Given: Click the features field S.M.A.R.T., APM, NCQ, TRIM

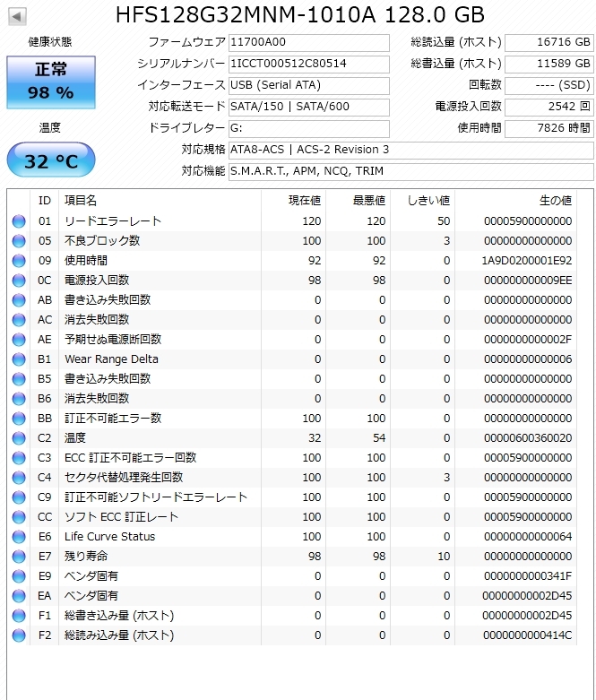Looking at the screenshot, I should [x=411, y=171].
